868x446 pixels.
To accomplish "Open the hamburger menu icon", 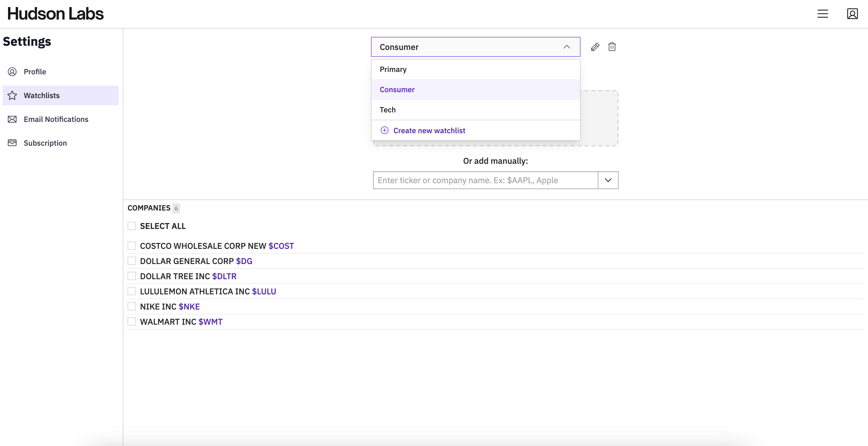I will (823, 14).
